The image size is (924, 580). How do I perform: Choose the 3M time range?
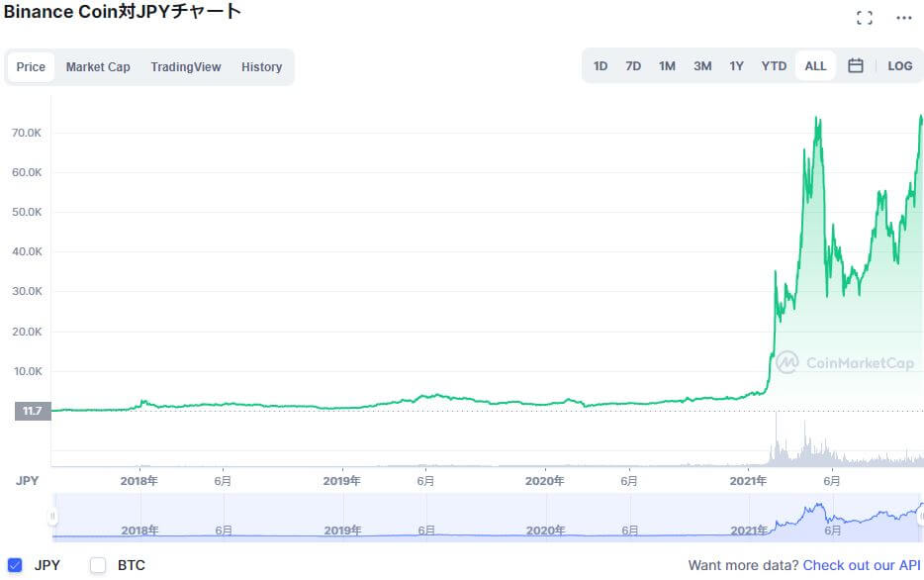(x=702, y=66)
